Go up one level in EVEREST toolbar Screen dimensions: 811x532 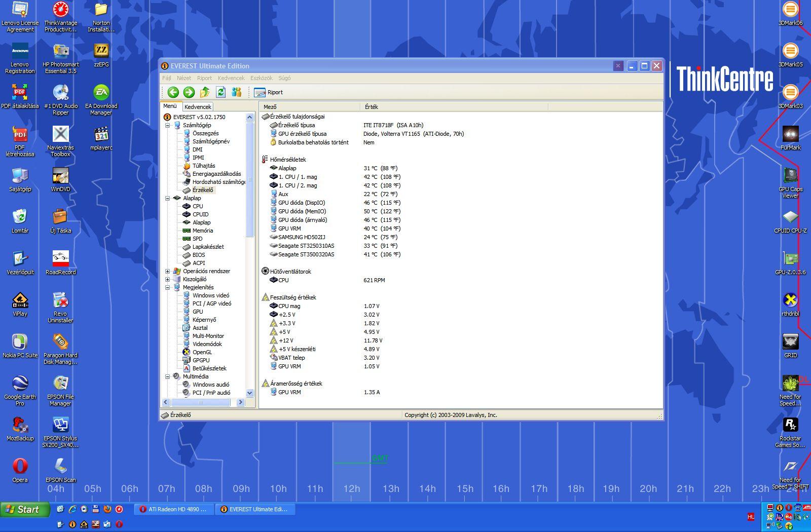point(205,92)
